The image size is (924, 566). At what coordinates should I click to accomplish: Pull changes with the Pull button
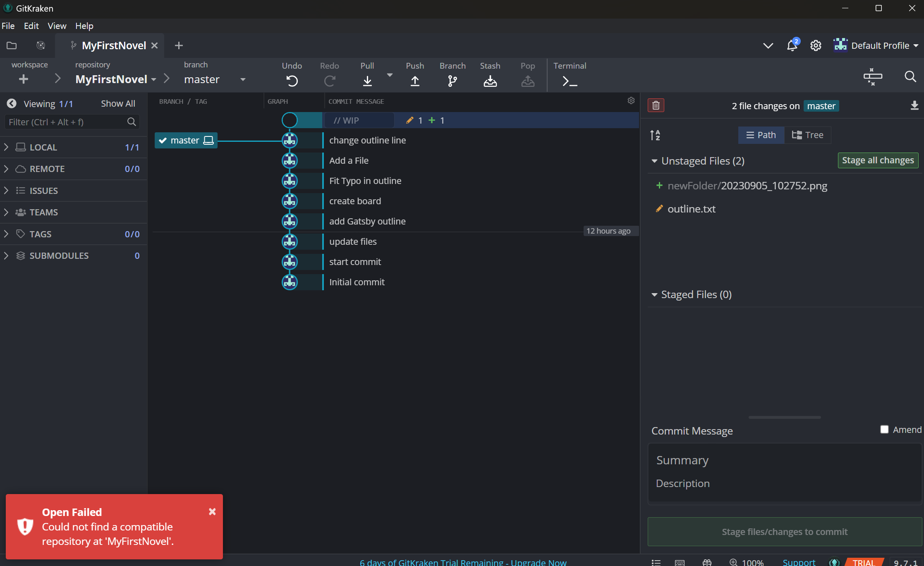coord(367,81)
